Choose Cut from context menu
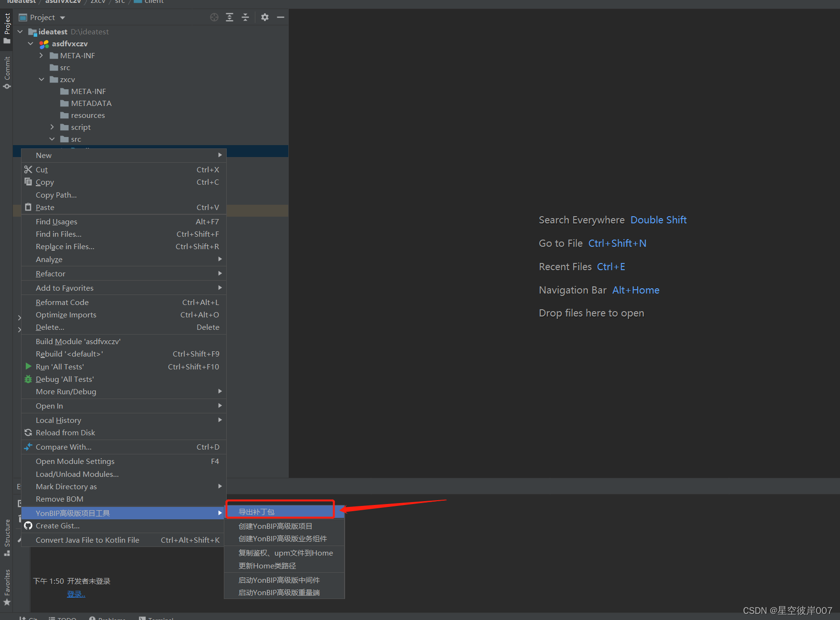This screenshot has width=840, height=620. (x=124, y=169)
